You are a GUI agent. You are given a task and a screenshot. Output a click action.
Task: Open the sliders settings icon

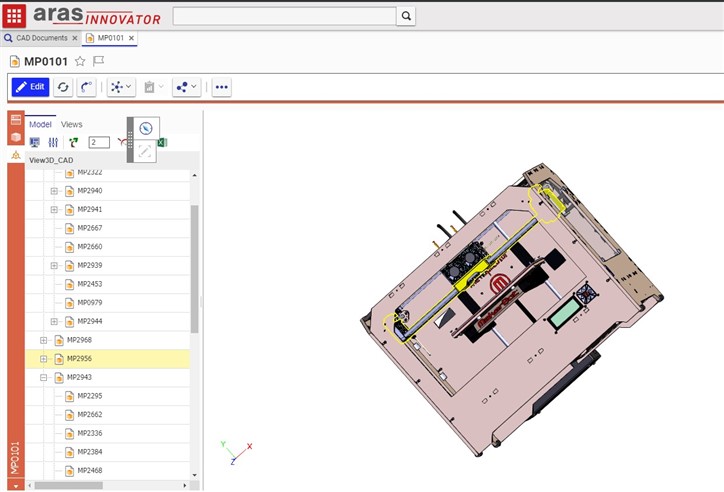coord(53,142)
